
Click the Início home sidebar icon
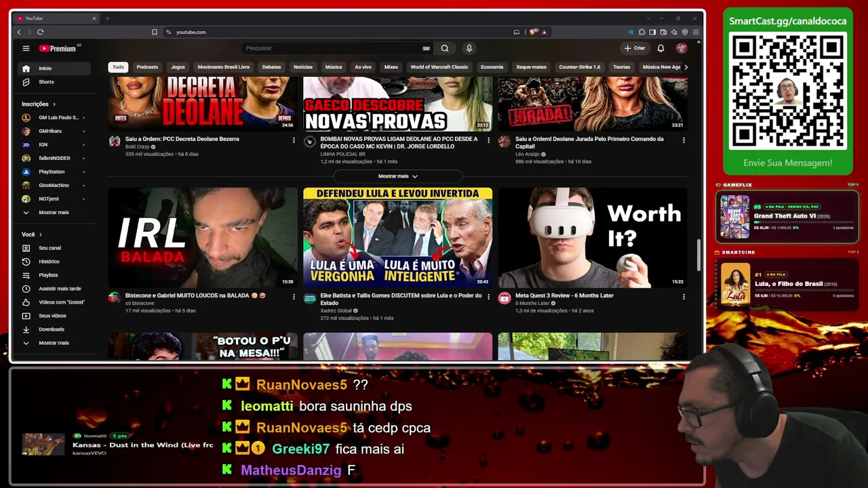26,68
